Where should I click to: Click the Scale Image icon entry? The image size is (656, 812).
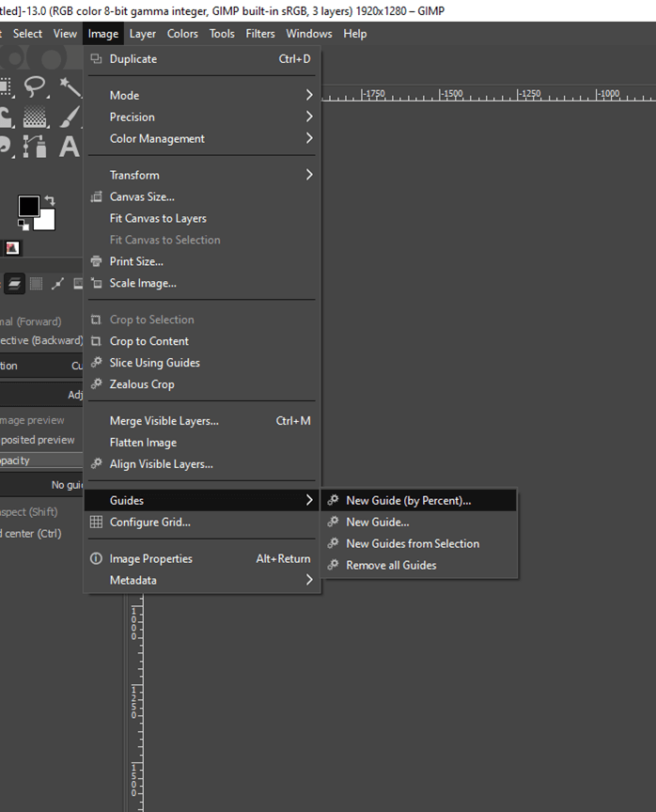[x=96, y=283]
